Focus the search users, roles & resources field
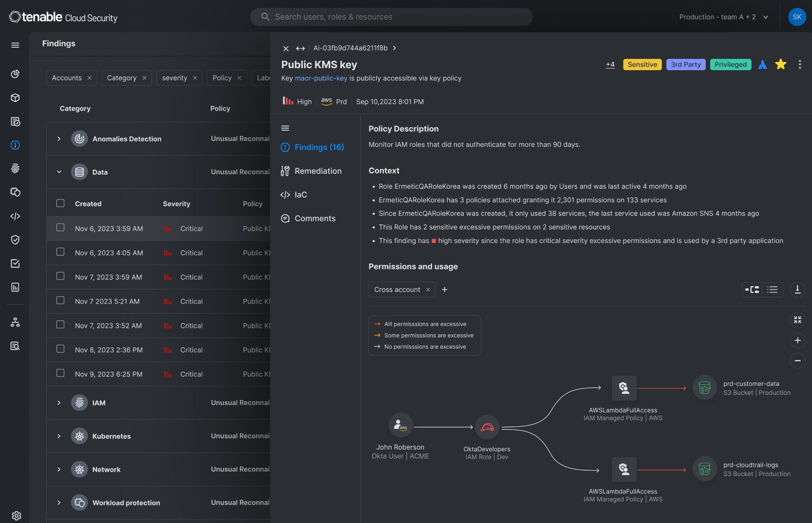 click(x=391, y=17)
